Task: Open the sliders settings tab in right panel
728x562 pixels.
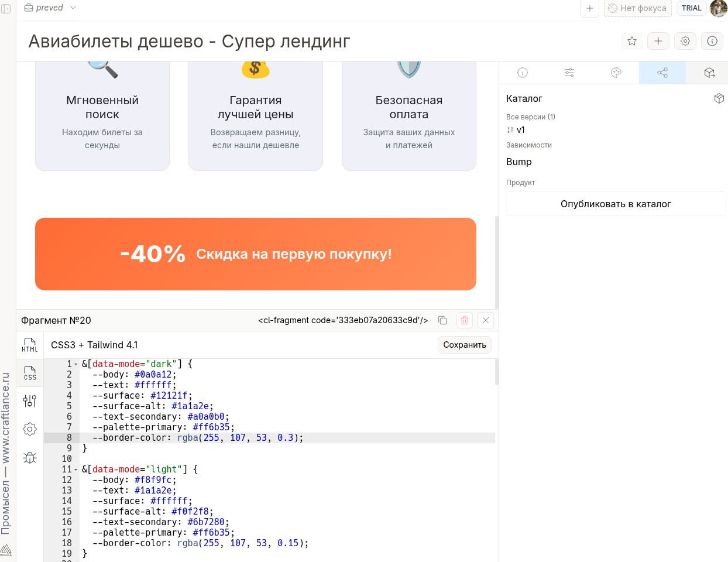Action: pos(569,73)
